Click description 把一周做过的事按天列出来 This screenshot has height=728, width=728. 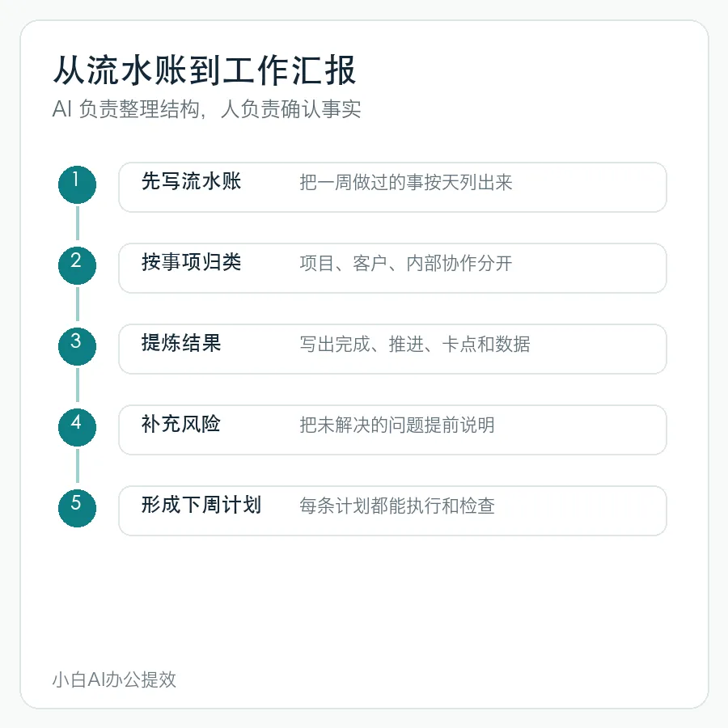[406, 182]
